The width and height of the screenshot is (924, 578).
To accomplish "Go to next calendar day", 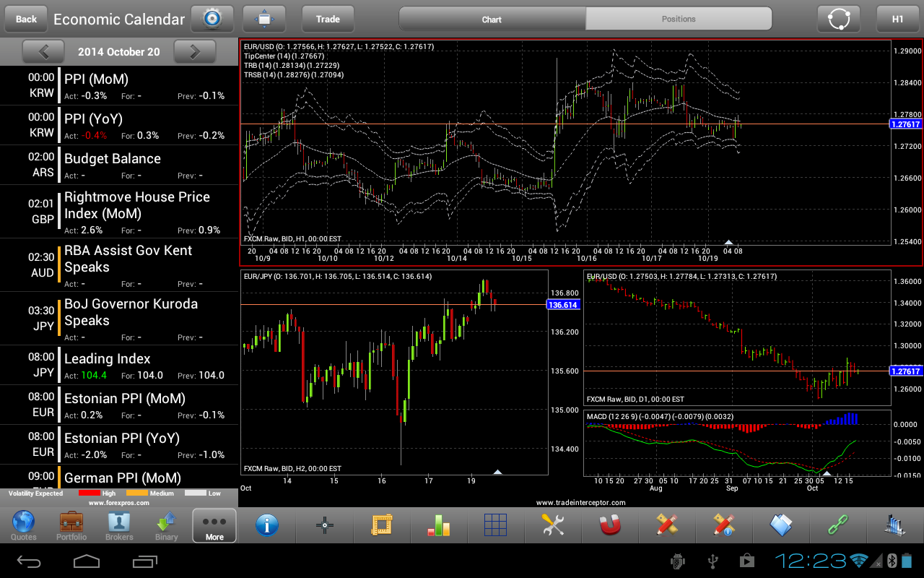I will coord(194,51).
